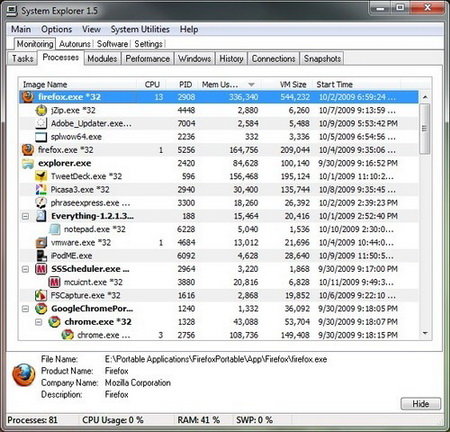Open the Windows tab
This screenshot has width=450, height=432.
point(194,59)
